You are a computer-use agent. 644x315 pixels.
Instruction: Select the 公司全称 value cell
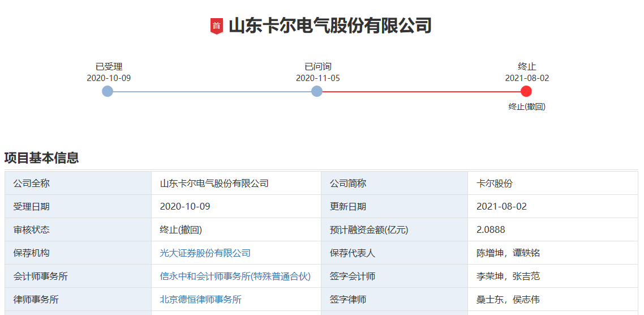236,184
